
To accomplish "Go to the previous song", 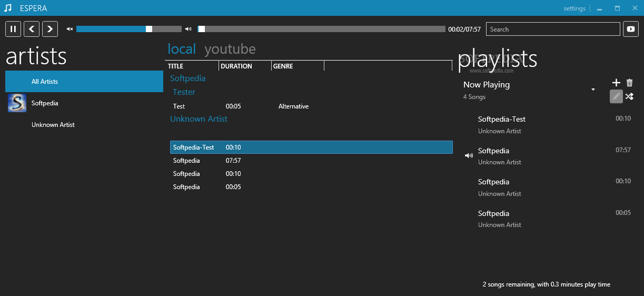I will point(32,29).
